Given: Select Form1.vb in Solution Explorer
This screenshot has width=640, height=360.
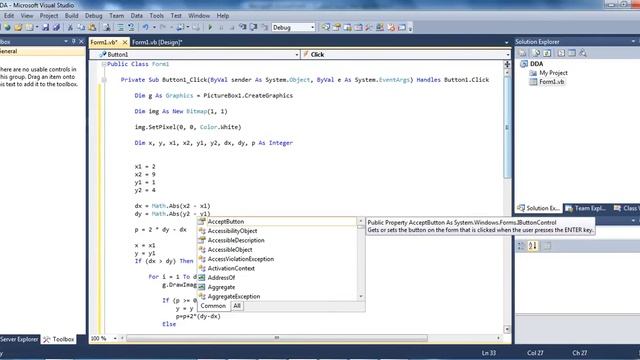Looking at the screenshot, I should pyautogui.click(x=551, y=82).
